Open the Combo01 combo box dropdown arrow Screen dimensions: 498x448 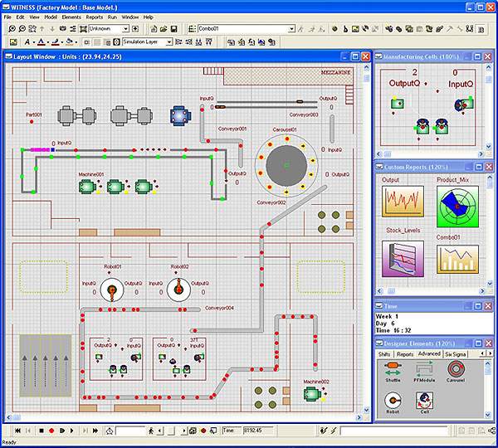[x=291, y=29]
